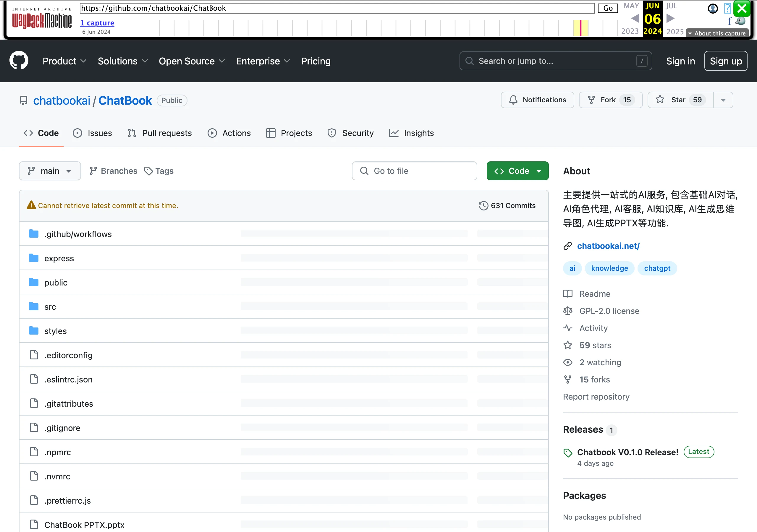Open the .github/workflows folder

point(78,234)
